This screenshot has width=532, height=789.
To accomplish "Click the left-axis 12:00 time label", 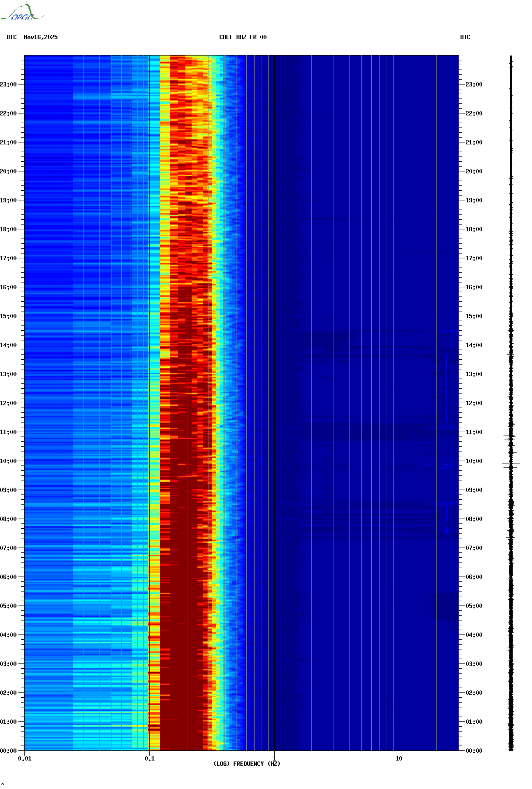I will point(8,403).
